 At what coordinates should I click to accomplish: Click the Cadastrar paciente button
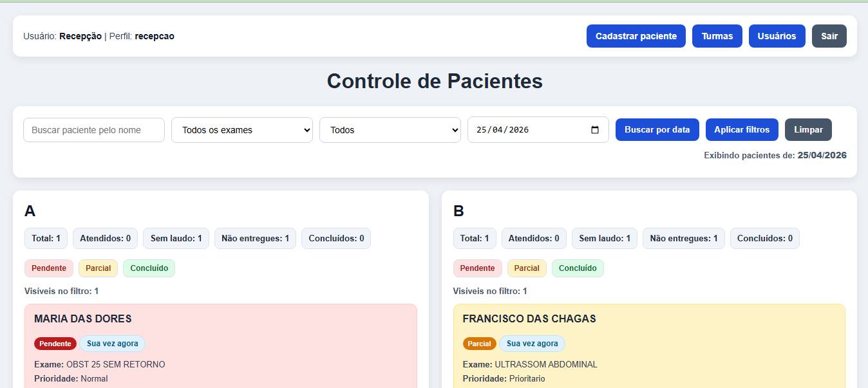pos(636,36)
